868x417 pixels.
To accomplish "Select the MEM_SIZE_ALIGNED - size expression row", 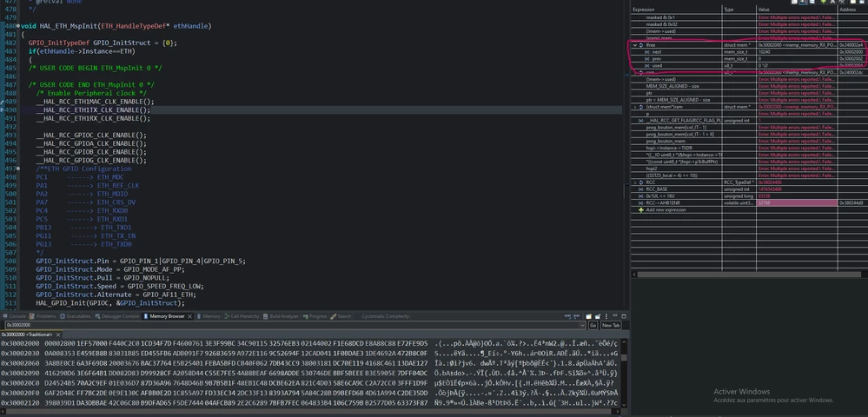I will pyautogui.click(x=749, y=86).
